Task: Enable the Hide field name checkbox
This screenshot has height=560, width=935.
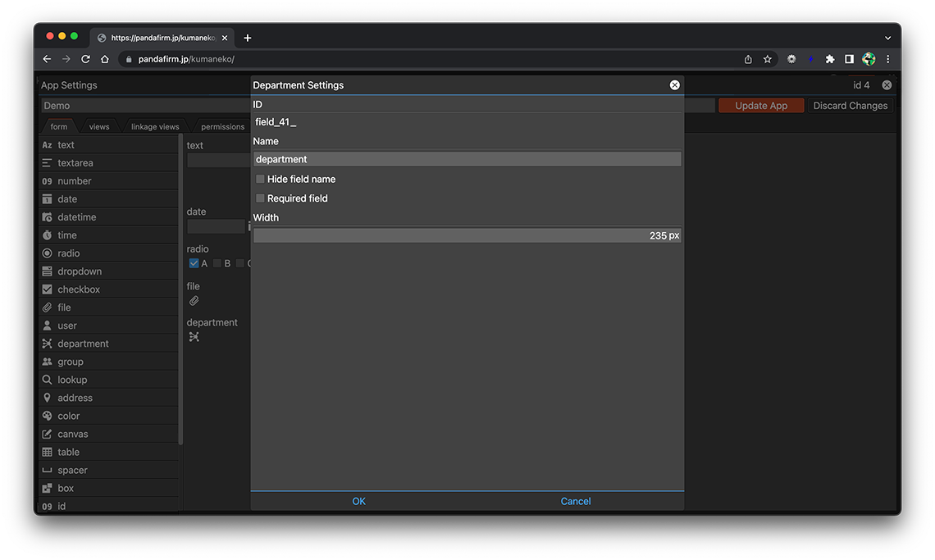Action: [260, 179]
